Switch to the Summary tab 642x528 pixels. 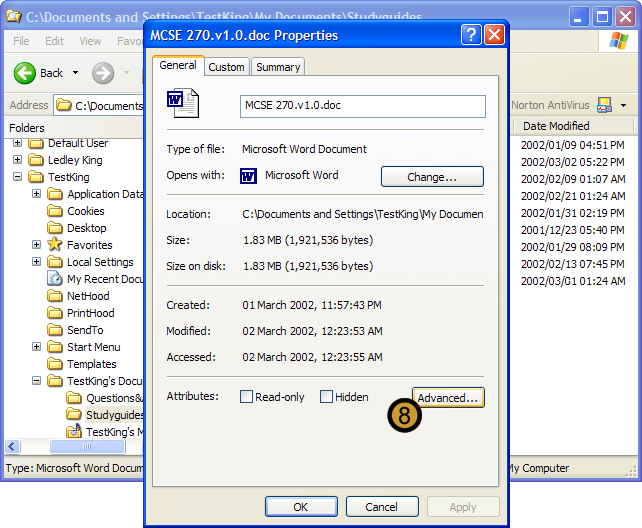278,67
